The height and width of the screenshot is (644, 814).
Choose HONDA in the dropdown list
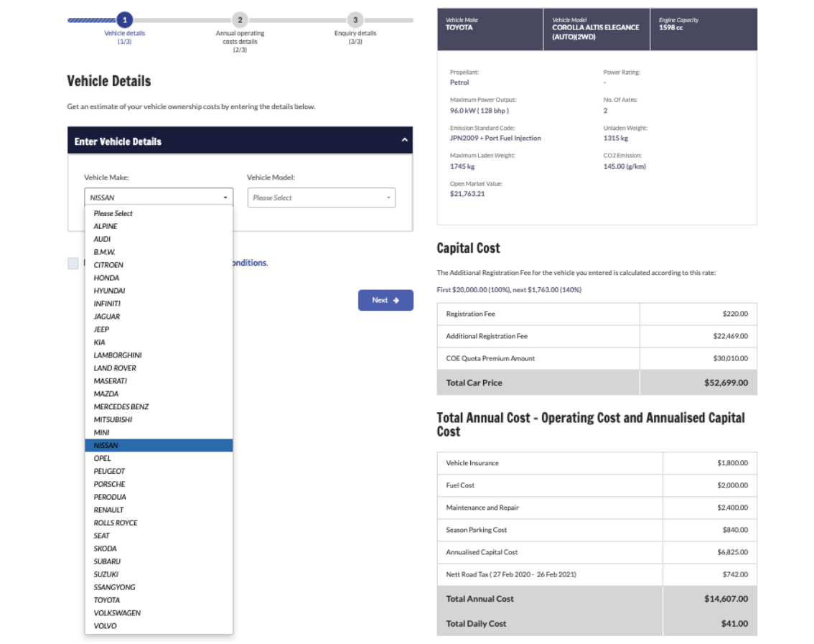[106, 278]
